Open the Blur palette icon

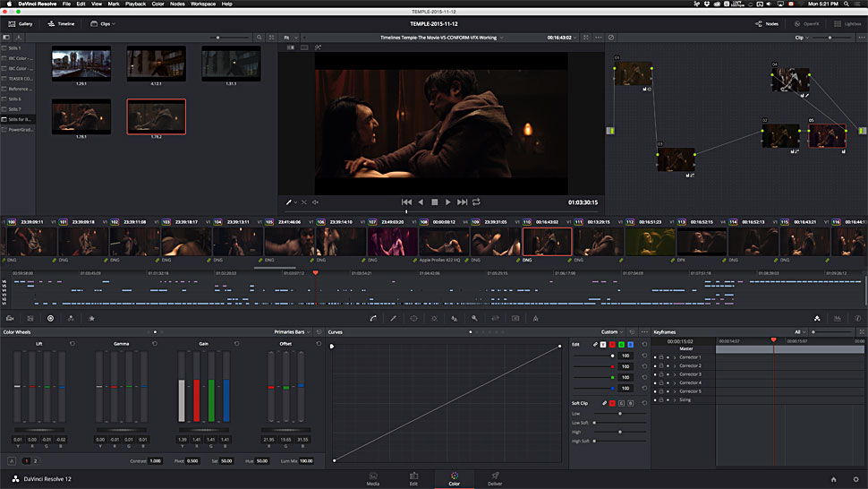(x=455, y=319)
